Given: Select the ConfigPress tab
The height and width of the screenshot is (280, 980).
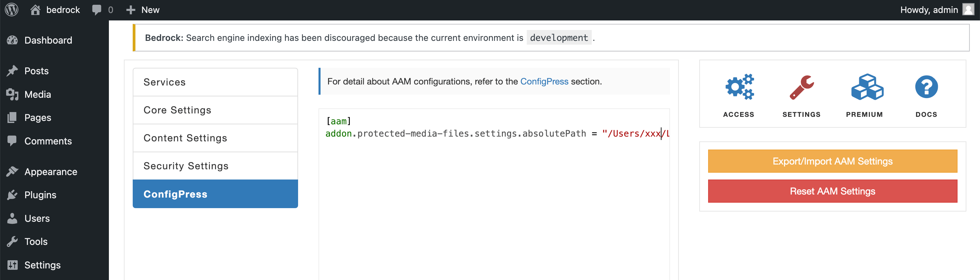Looking at the screenshot, I should coord(215,194).
